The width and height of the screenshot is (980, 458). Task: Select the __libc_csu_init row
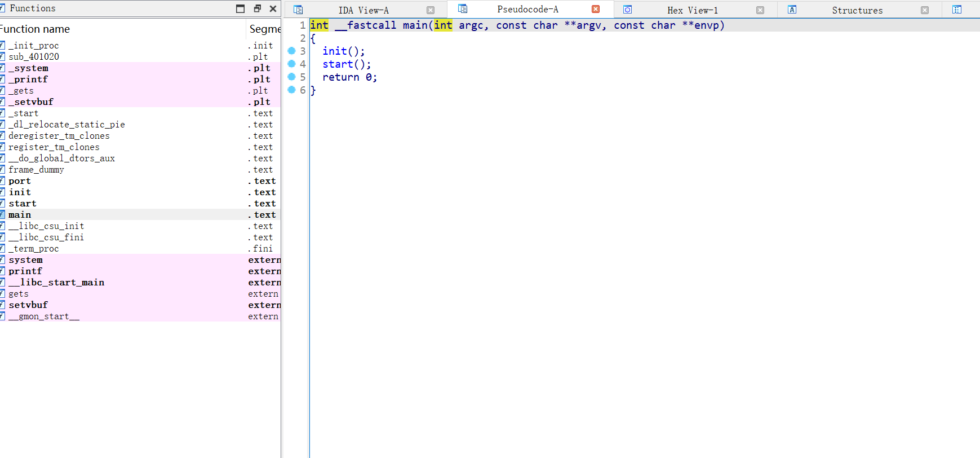click(140, 226)
